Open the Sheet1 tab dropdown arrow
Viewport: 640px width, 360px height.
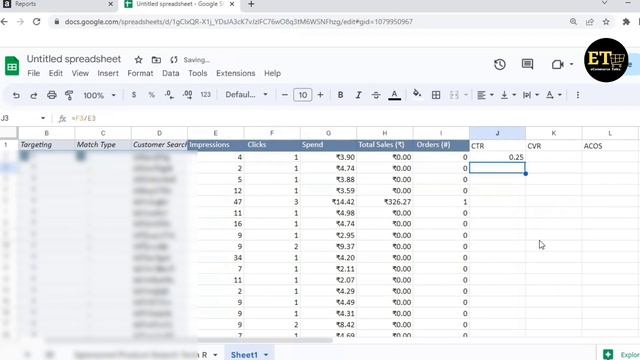(x=266, y=355)
